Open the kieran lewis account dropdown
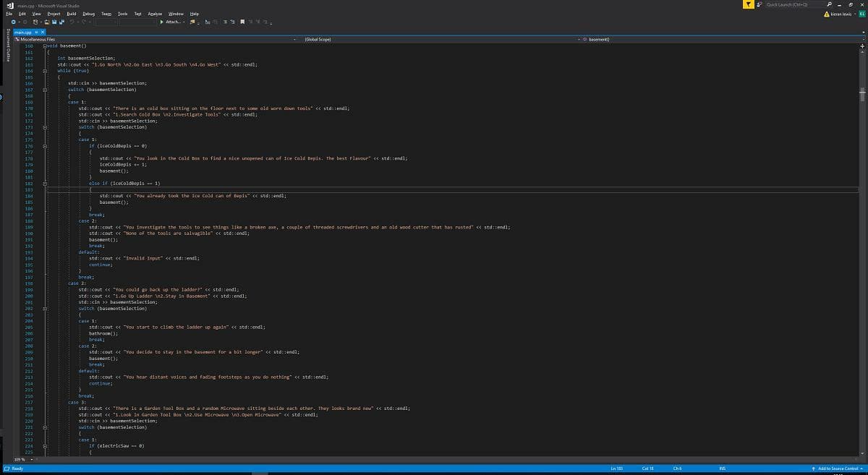Viewport: 868px width, 475px height. pos(842,14)
